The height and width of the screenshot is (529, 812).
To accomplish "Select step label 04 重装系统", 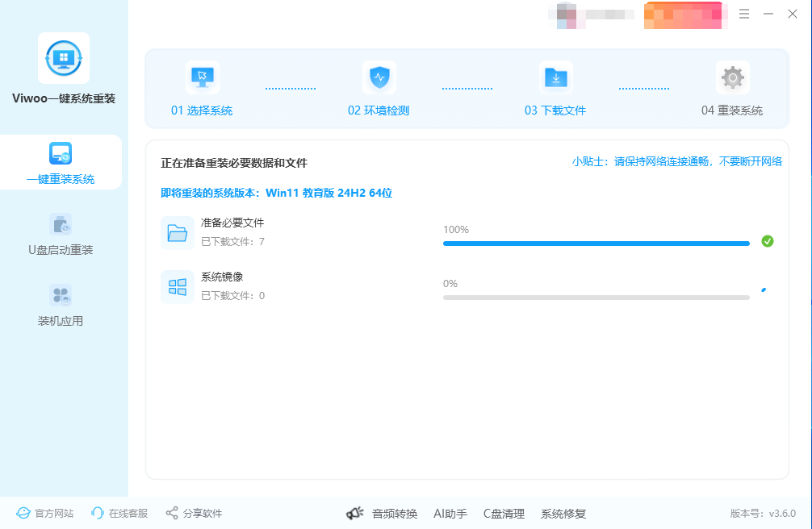I will pos(732,110).
